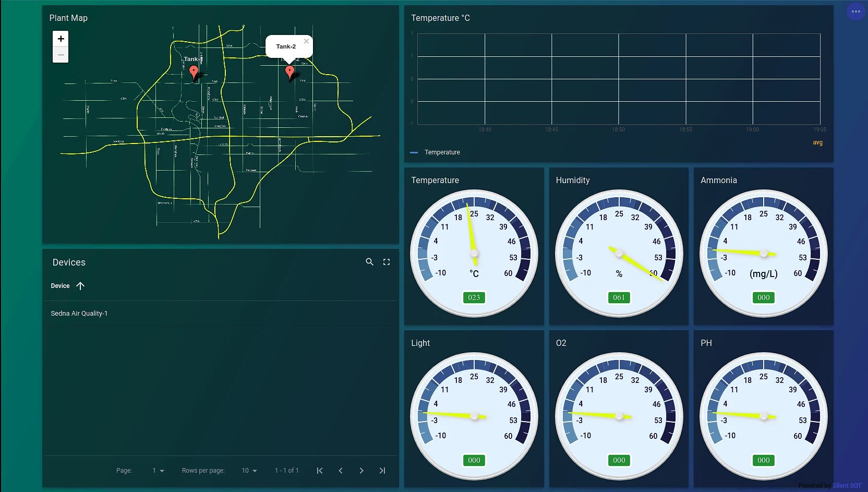Toggle sort order on the Device column
Viewport: 868px width, 492px height.
(x=80, y=285)
